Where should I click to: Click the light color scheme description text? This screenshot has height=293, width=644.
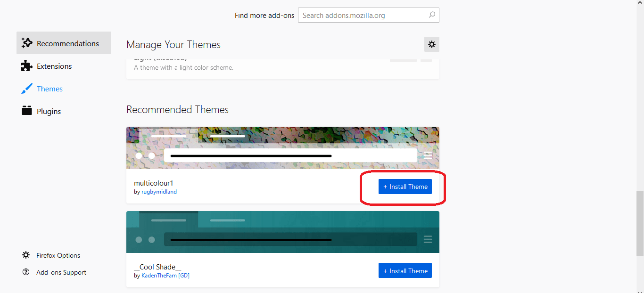[x=183, y=67]
